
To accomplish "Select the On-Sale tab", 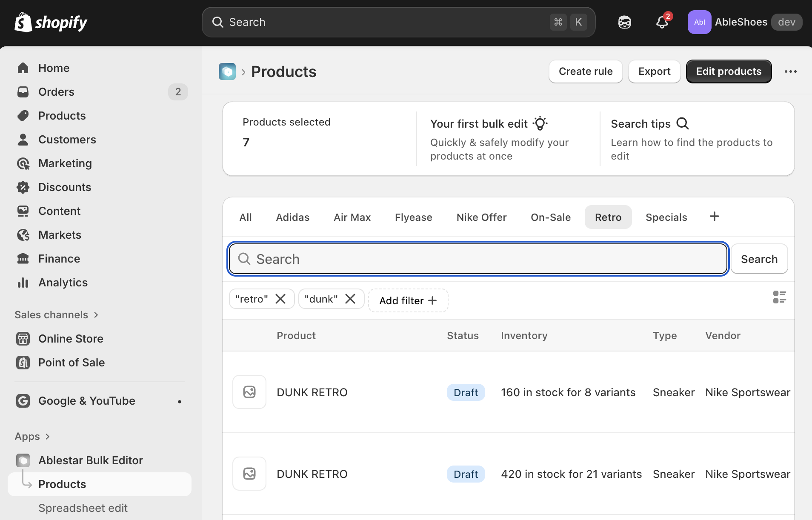I will pyautogui.click(x=550, y=217).
